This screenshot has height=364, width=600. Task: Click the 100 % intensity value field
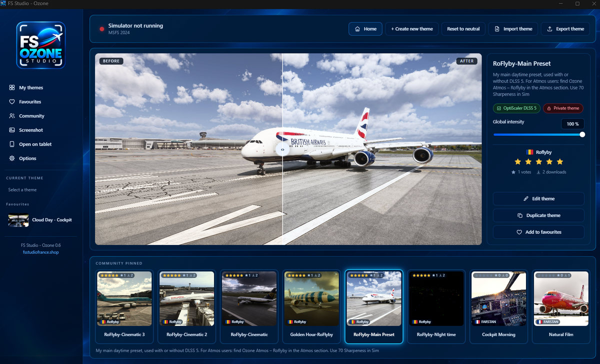click(x=572, y=123)
